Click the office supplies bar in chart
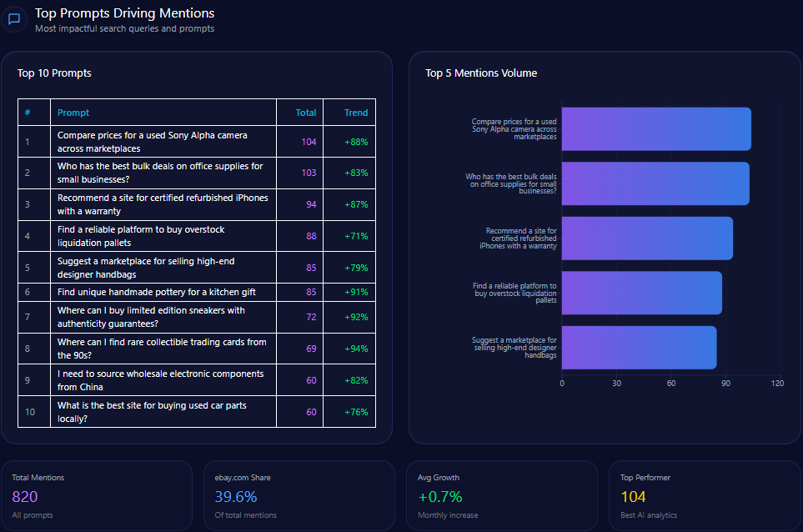The width and height of the screenshot is (803, 532). pyautogui.click(x=655, y=183)
